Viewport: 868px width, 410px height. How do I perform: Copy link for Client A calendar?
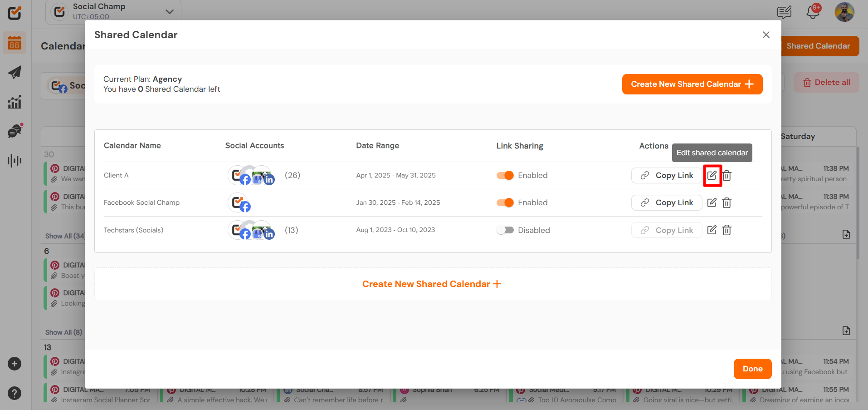(x=667, y=175)
